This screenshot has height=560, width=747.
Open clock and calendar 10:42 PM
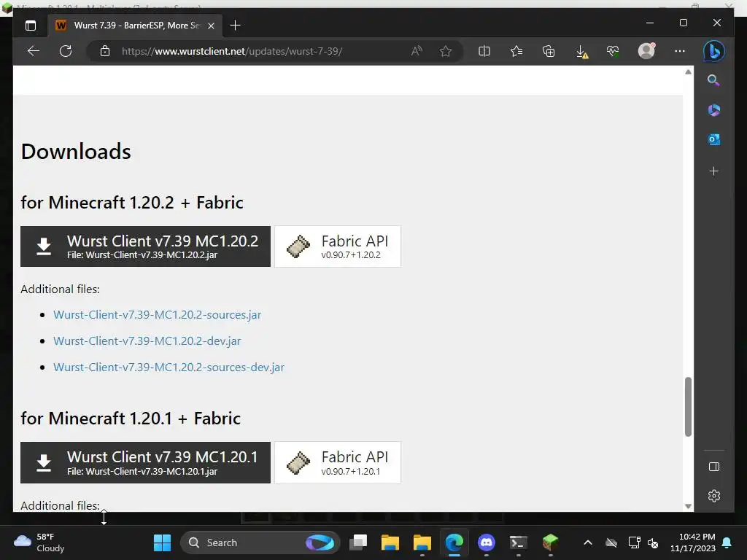693,542
